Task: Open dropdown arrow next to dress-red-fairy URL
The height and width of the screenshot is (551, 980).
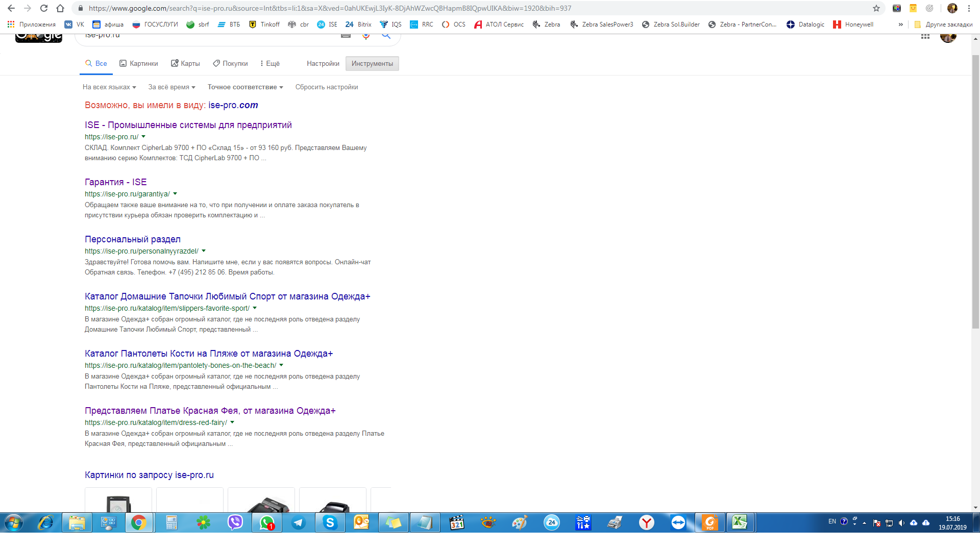Action: [x=232, y=422]
